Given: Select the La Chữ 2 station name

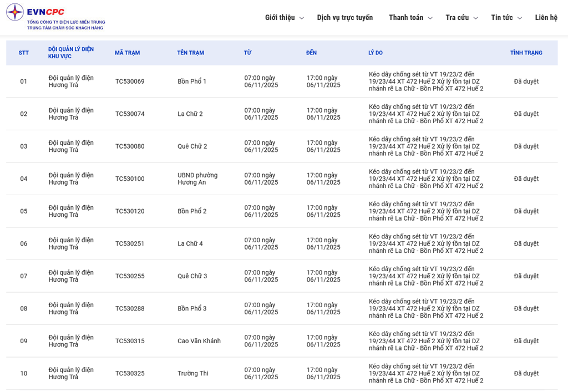Looking at the screenshot, I should pyautogui.click(x=190, y=114).
